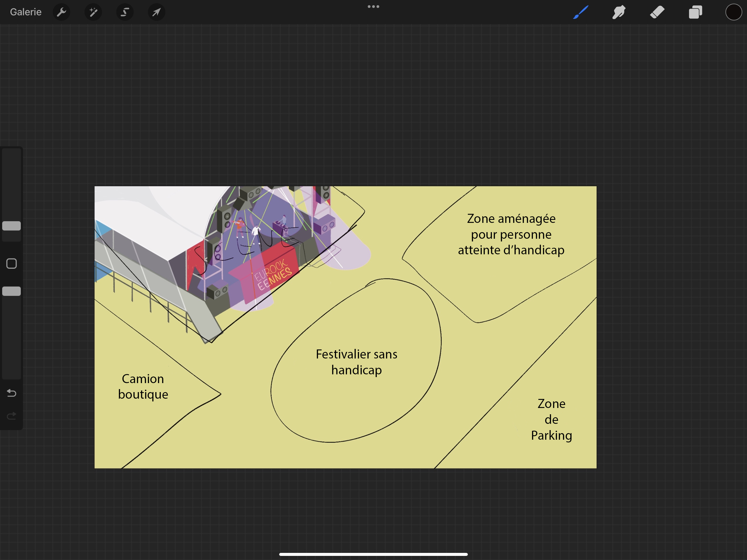Select the Eraser tool
Screen dimensions: 747x560
pos(657,12)
